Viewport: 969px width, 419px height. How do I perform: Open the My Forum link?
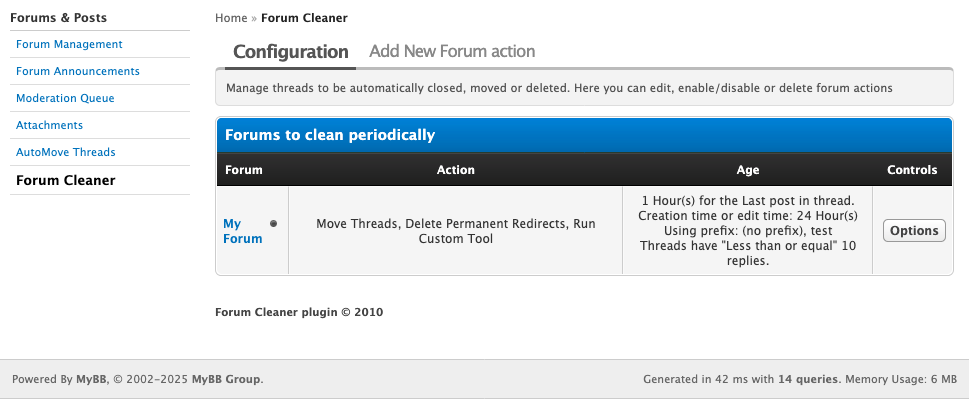242,231
